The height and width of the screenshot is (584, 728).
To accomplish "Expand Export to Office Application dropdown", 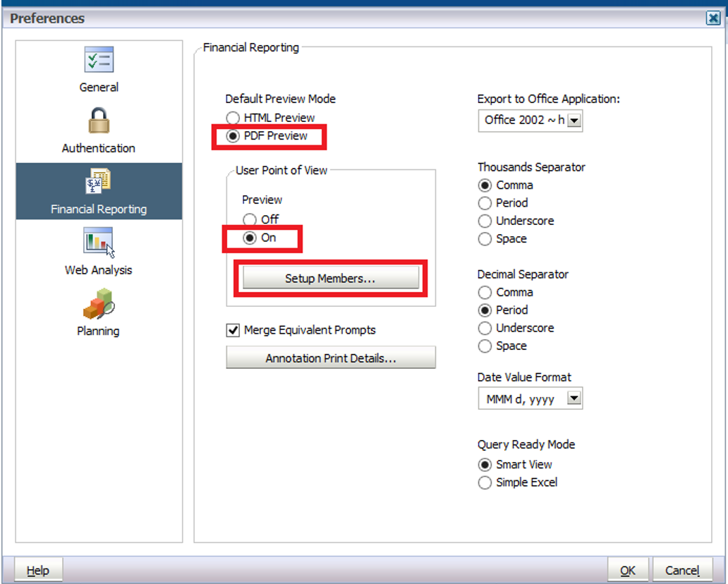I will coord(574,121).
